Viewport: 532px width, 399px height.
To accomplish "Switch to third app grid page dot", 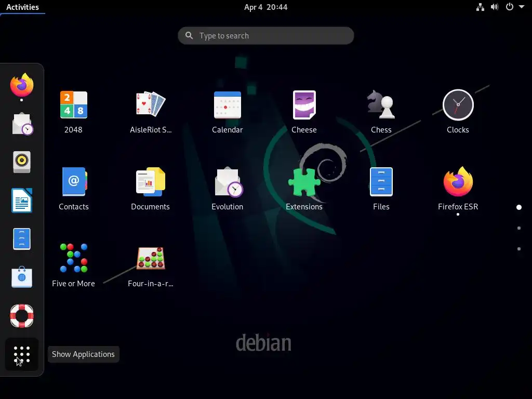I will 519,249.
